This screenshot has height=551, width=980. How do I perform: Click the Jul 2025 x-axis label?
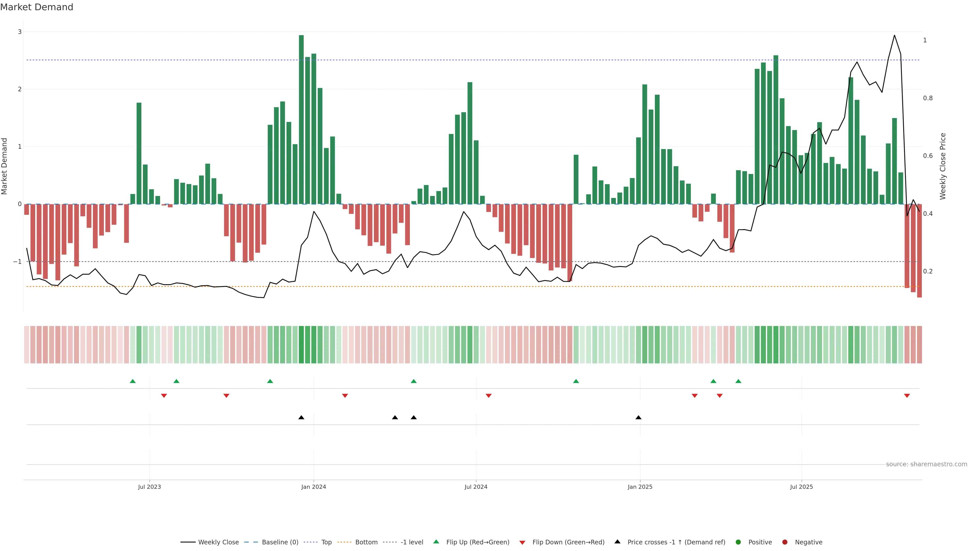(801, 487)
